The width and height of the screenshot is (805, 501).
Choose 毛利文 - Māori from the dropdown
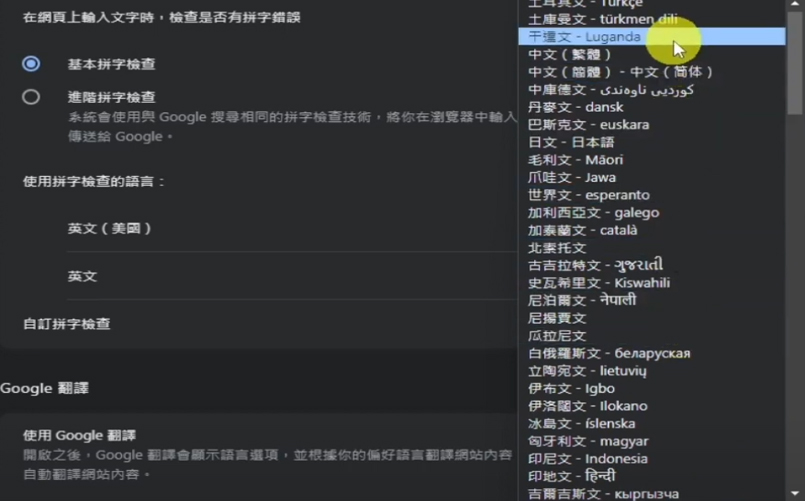(576, 160)
